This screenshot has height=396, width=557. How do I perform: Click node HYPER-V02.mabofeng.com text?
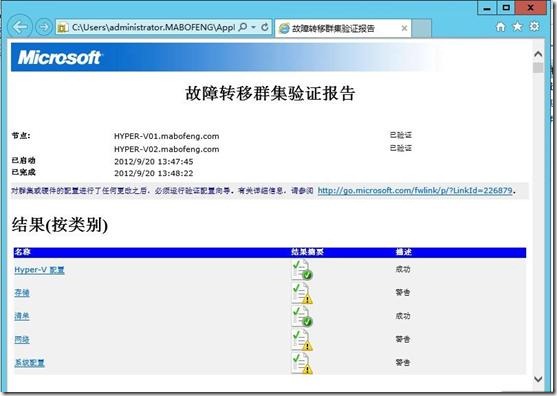(167, 149)
